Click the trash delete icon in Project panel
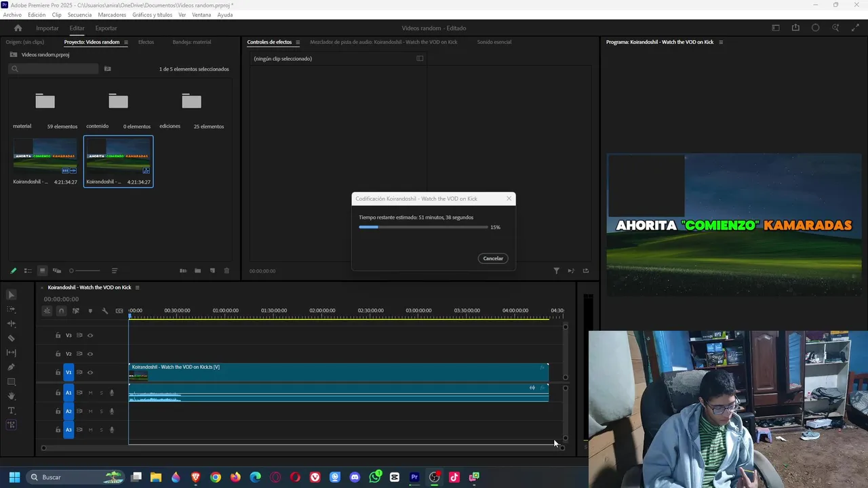The image size is (868, 488). [226, 270]
